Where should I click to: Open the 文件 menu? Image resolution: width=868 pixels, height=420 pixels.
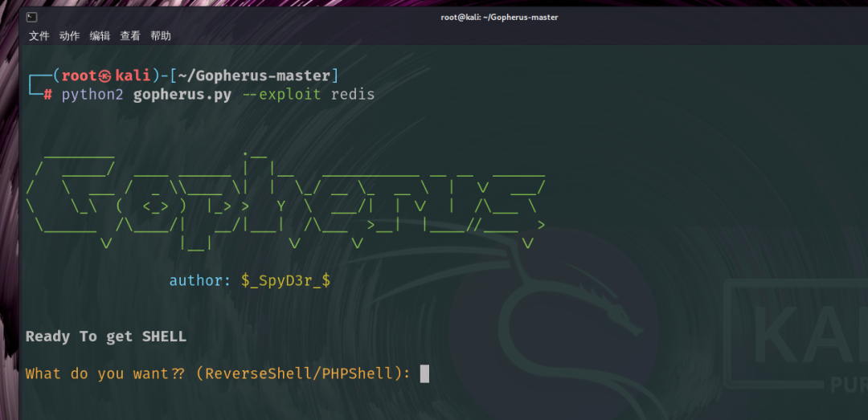[39, 36]
